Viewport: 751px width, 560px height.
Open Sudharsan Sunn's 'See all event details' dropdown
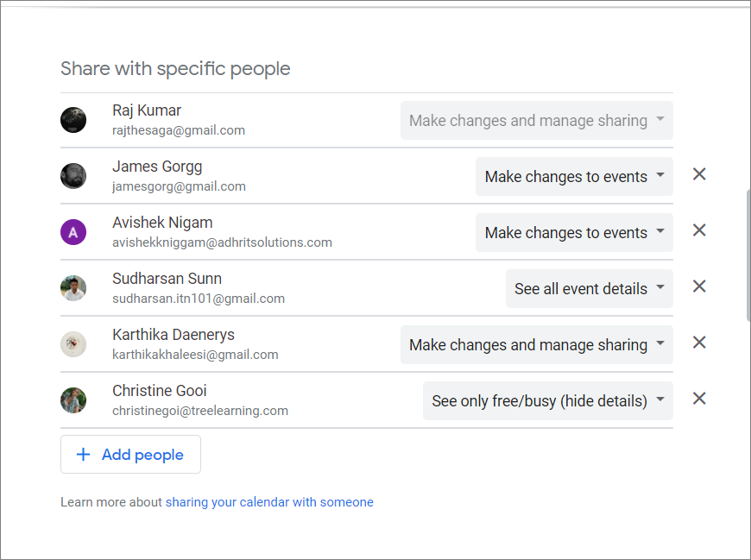589,288
